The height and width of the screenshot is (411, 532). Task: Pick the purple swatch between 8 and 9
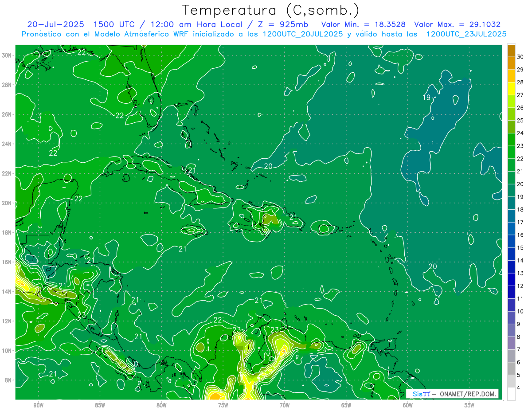(511, 330)
